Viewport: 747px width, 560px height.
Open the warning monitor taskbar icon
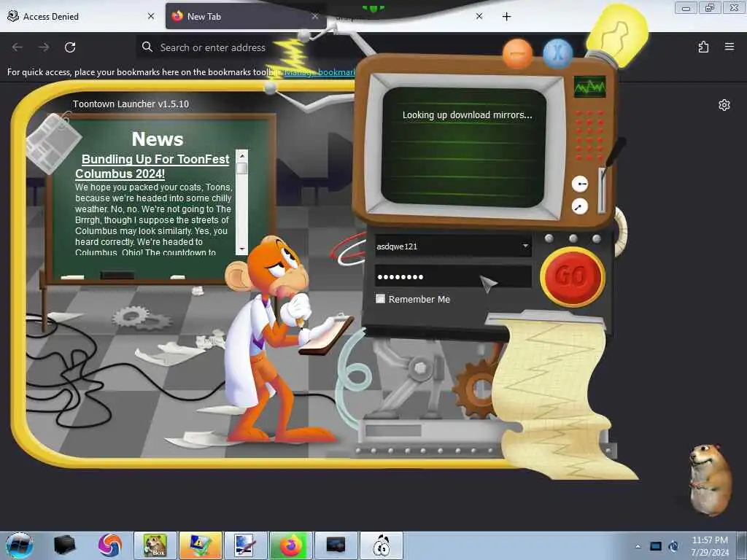201,545
